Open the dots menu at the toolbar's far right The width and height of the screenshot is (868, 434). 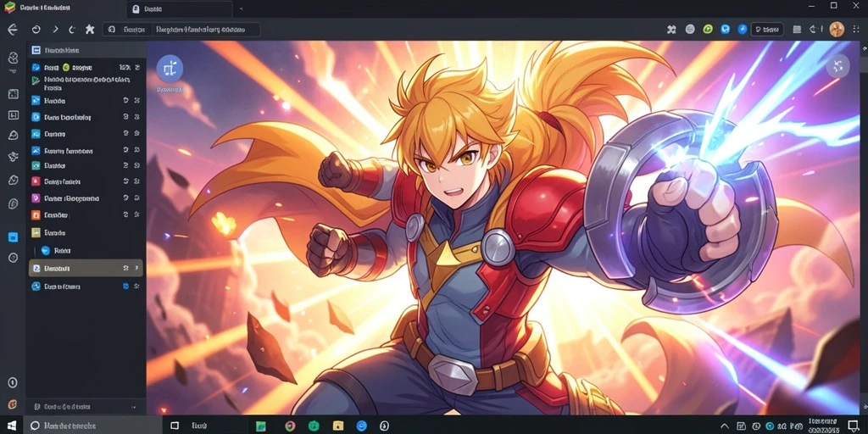pyautogui.click(x=856, y=30)
